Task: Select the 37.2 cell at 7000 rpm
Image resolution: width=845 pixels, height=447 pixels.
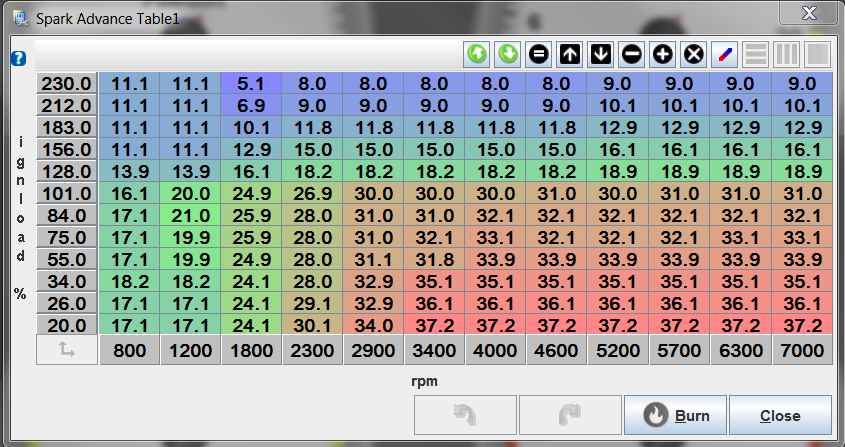Action: click(x=802, y=326)
